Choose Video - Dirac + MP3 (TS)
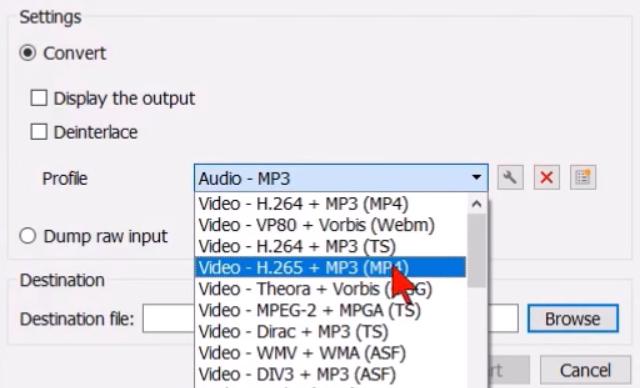Image resolution: width=640 pixels, height=388 pixels. point(330,331)
